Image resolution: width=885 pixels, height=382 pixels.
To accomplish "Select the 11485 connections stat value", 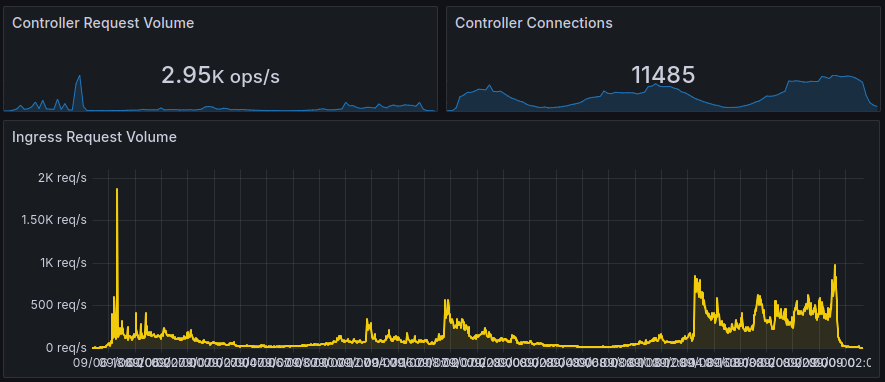I will (663, 75).
